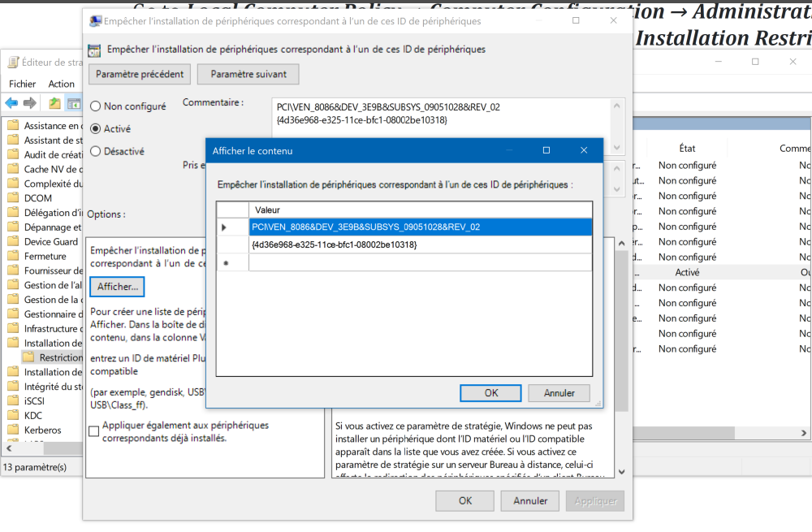This screenshot has width=812, height=532.
Task: Select the Gestionnaire d tree item
Action: click(x=54, y=314)
